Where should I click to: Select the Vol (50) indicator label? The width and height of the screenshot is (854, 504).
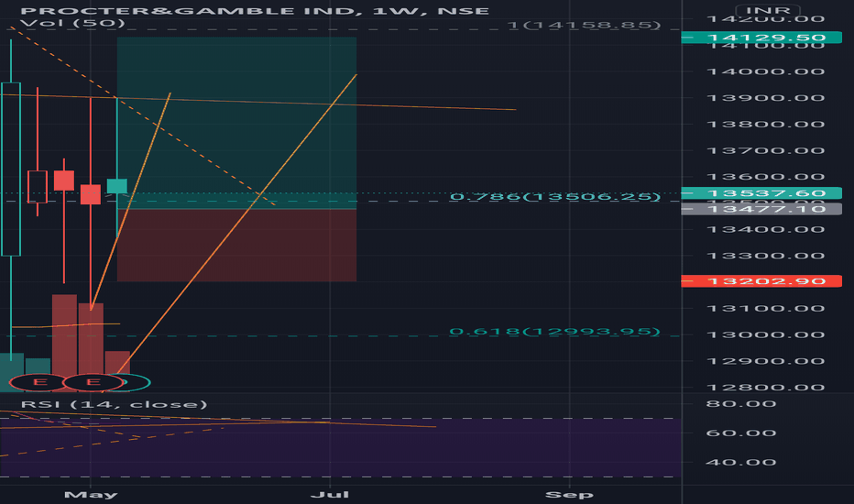(72, 23)
